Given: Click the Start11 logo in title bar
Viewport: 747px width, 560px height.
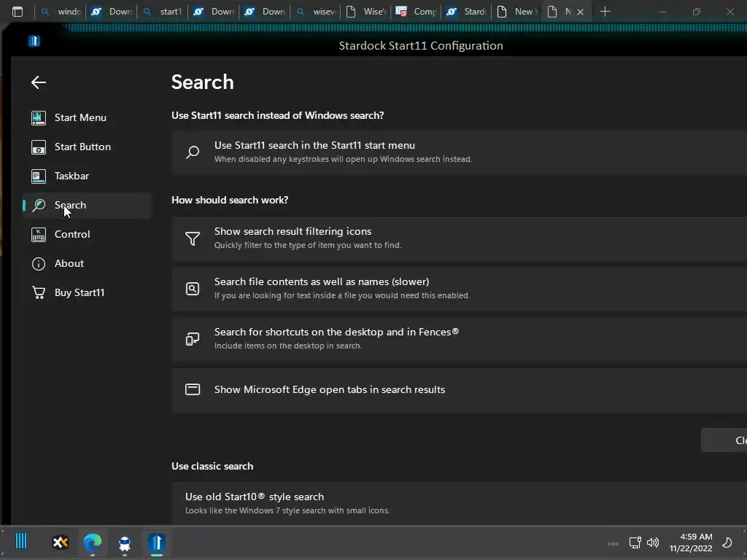Looking at the screenshot, I should click(34, 42).
